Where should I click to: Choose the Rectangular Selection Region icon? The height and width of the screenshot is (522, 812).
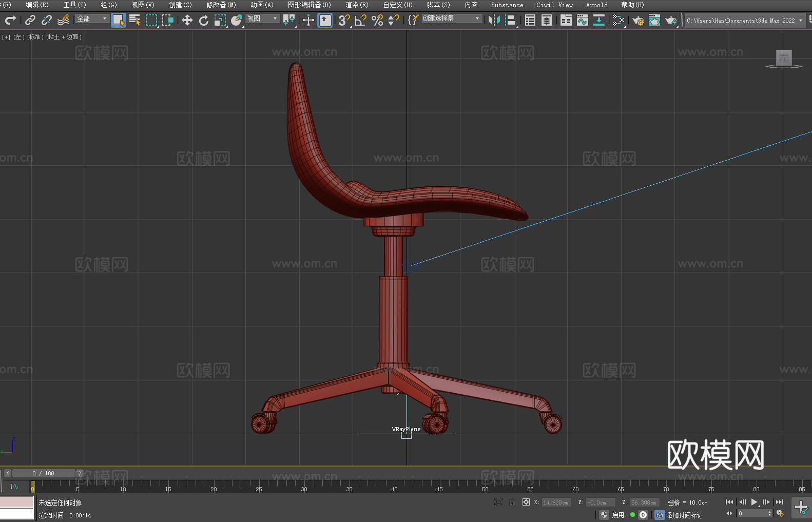point(151,20)
